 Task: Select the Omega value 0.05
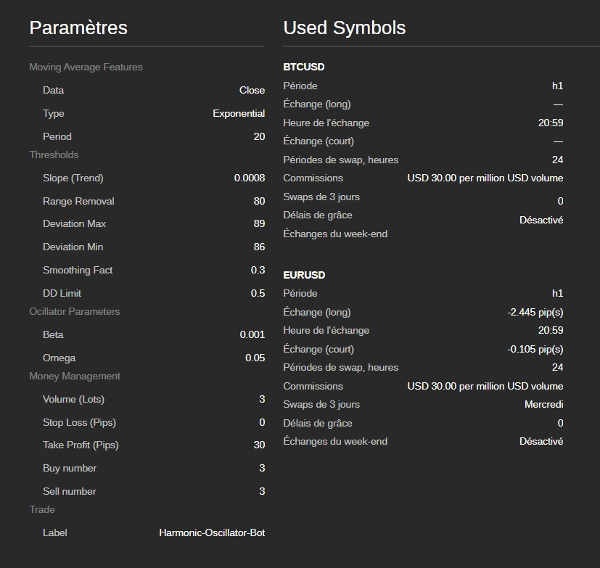point(255,358)
